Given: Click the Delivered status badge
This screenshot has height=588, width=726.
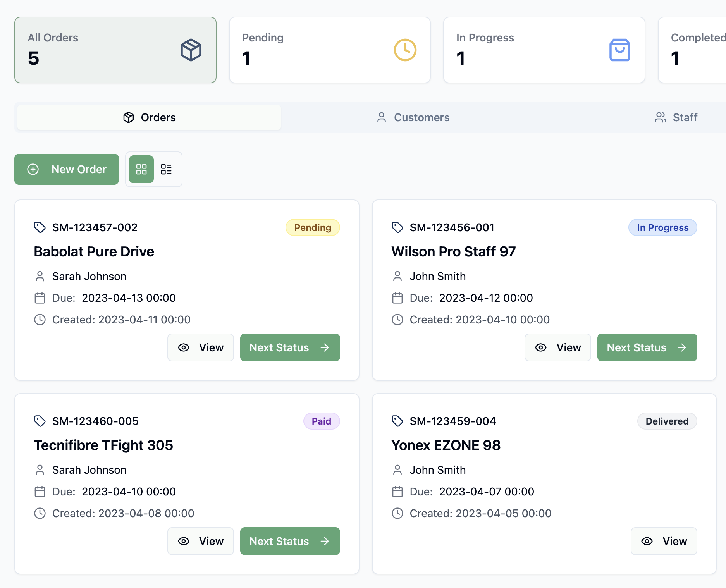Looking at the screenshot, I should point(667,421).
